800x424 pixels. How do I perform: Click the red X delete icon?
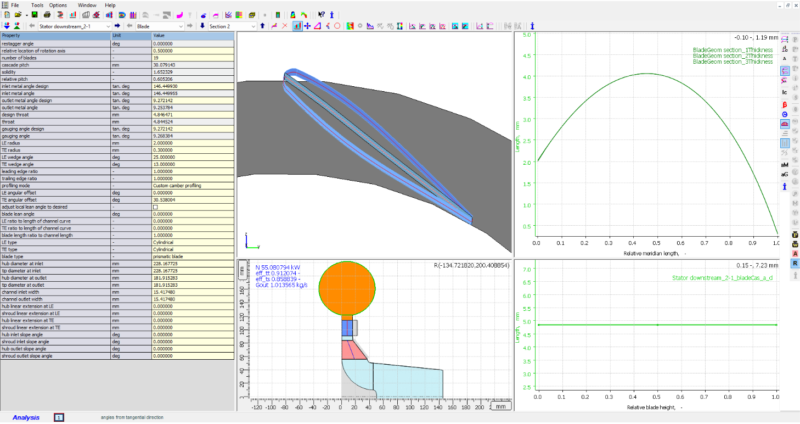[x=285, y=26]
